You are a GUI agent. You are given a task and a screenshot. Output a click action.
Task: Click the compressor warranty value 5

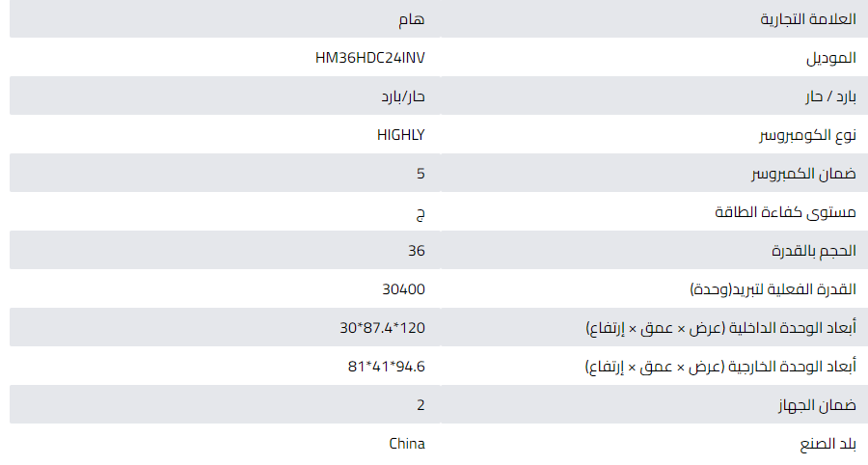point(420,174)
